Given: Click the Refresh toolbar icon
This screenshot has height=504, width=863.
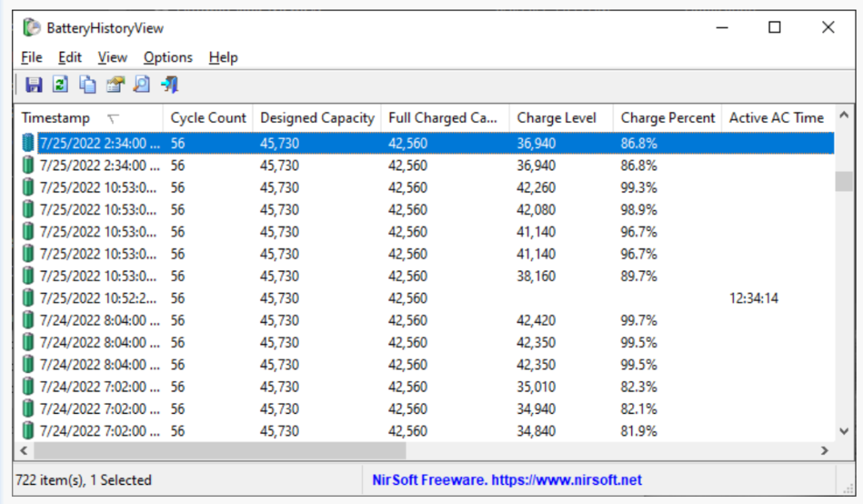Looking at the screenshot, I should point(60,85).
